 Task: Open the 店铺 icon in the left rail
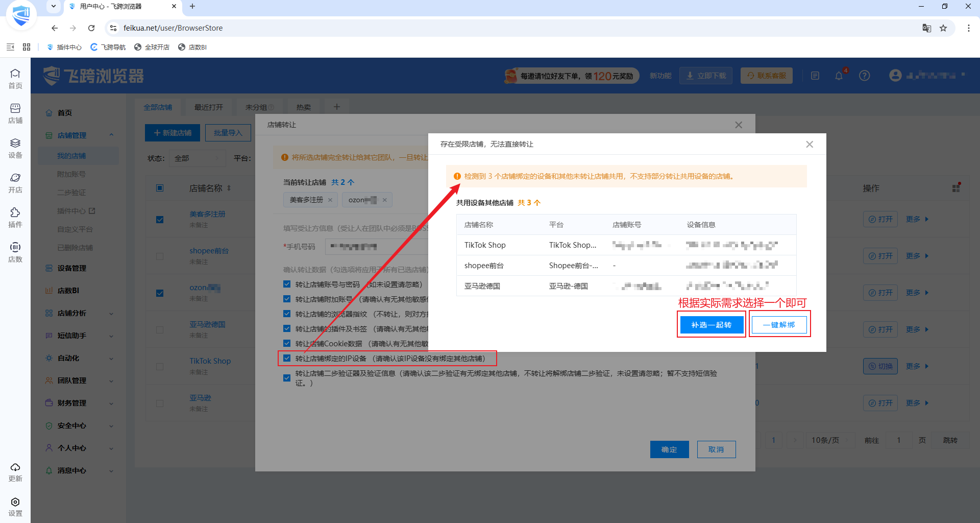pyautogui.click(x=15, y=113)
